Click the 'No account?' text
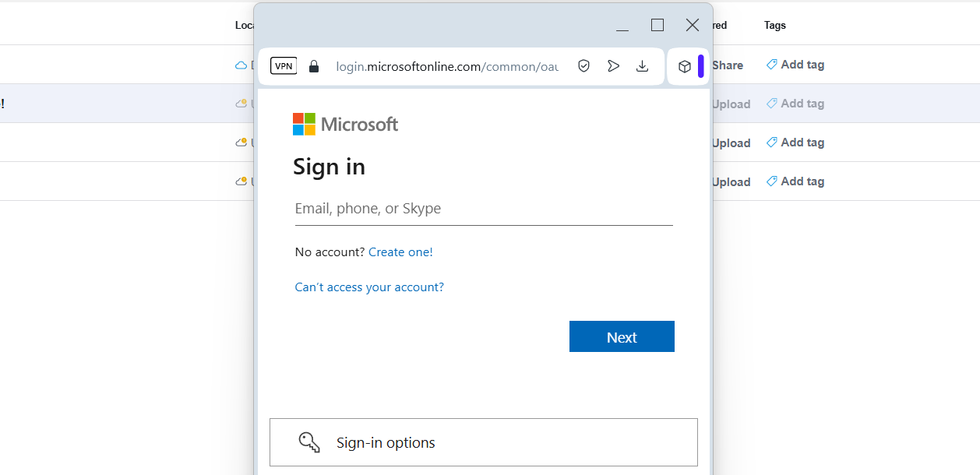The height and width of the screenshot is (475, 980). pyautogui.click(x=330, y=252)
